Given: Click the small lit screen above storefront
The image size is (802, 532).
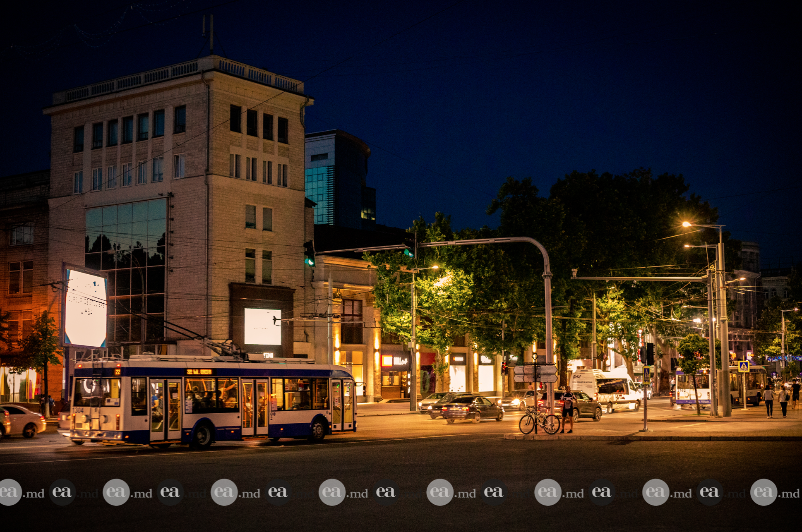Looking at the screenshot, I should (x=262, y=326).
